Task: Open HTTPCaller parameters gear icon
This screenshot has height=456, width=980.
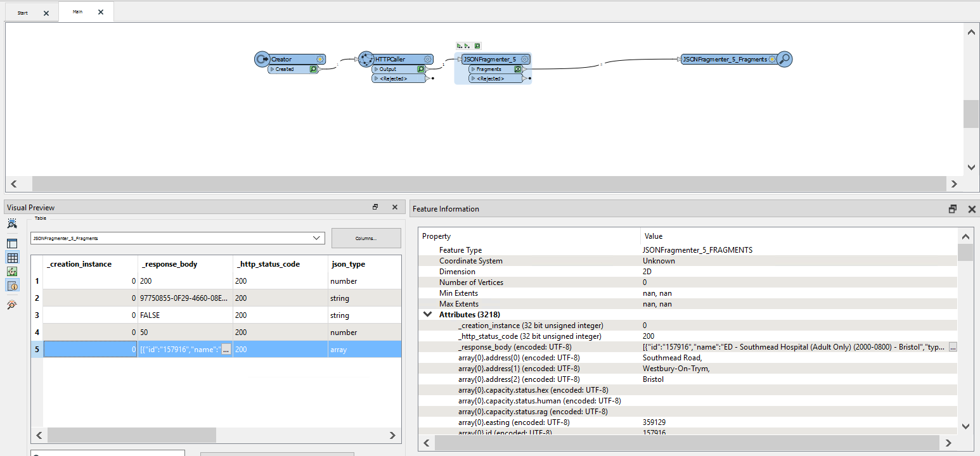Action: click(x=429, y=60)
